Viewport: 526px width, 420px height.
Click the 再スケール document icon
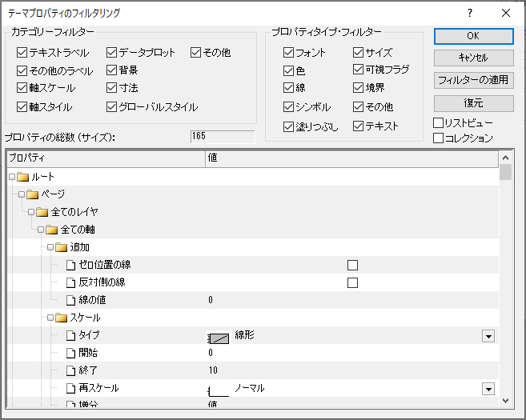coord(70,388)
